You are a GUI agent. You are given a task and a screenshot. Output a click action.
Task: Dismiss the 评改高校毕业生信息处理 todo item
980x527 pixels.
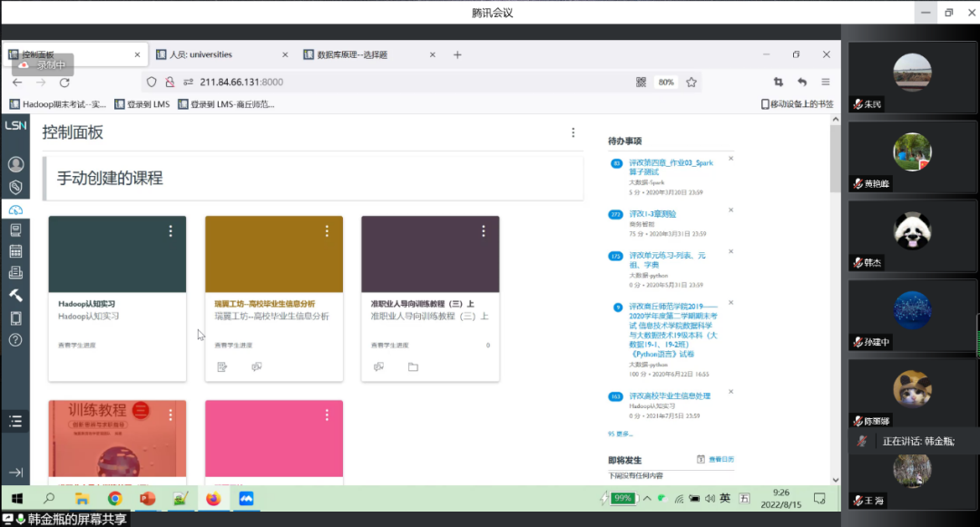(730, 392)
